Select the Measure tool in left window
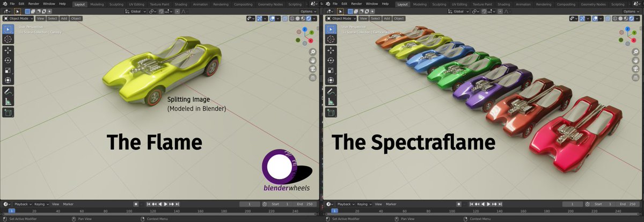Image resolution: width=644 pixels, height=222 pixels. (x=8, y=102)
